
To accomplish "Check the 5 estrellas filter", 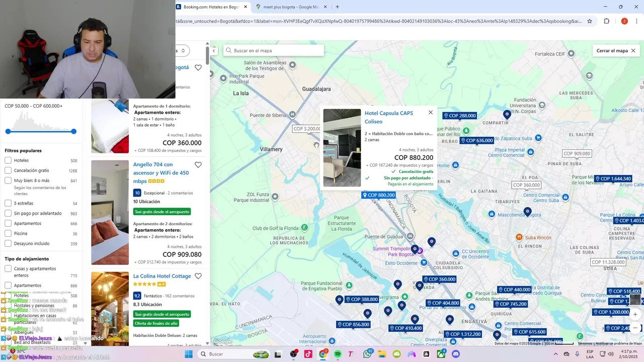I will [8, 203].
